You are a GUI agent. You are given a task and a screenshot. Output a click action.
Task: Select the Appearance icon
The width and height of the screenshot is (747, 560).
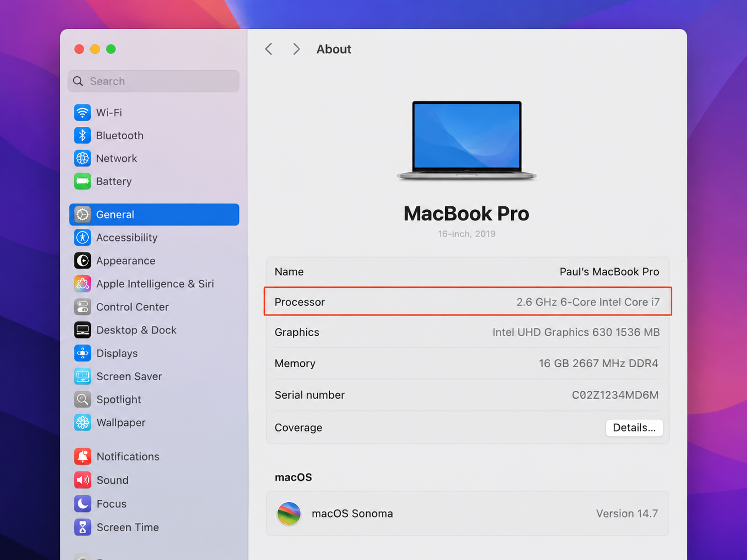click(83, 261)
